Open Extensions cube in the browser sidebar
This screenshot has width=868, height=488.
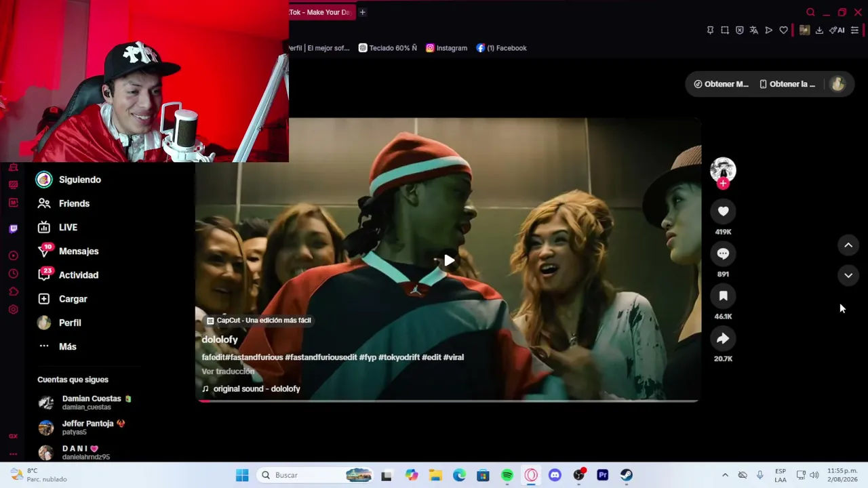tap(13, 291)
